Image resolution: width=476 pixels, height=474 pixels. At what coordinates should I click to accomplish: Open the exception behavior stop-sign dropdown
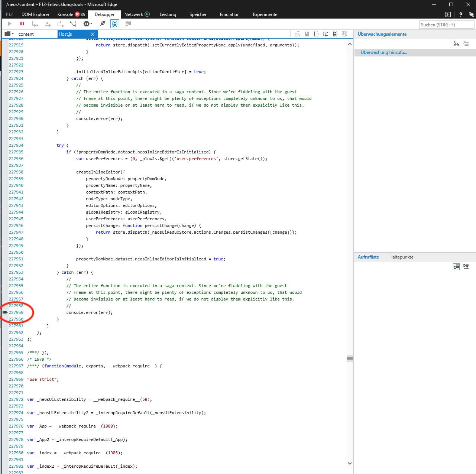click(88, 24)
